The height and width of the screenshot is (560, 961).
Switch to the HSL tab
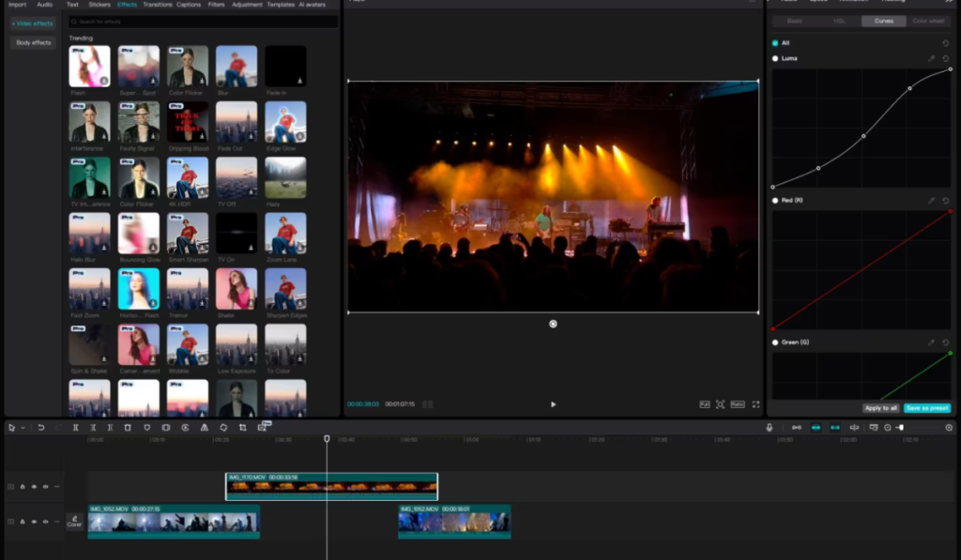(x=839, y=21)
